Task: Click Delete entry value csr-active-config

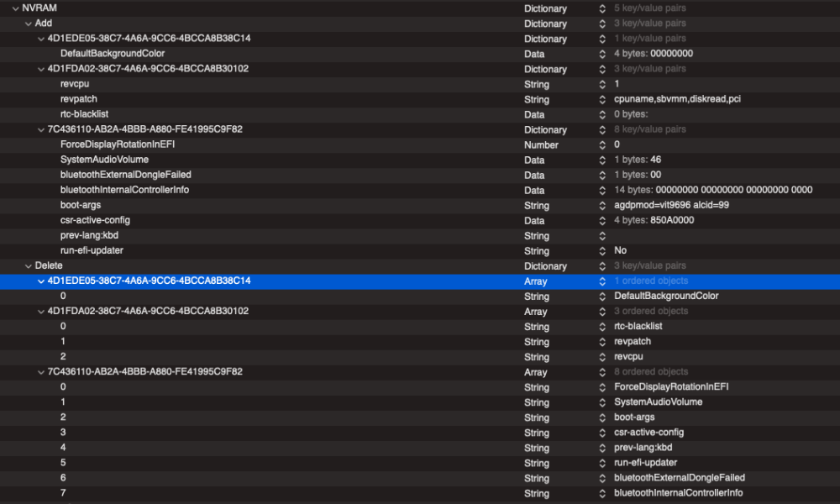Action: (x=648, y=433)
